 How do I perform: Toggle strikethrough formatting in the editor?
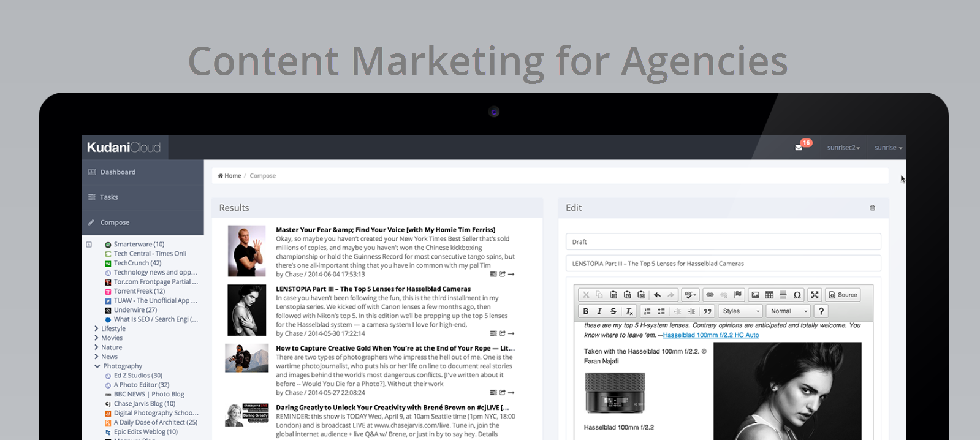click(613, 311)
